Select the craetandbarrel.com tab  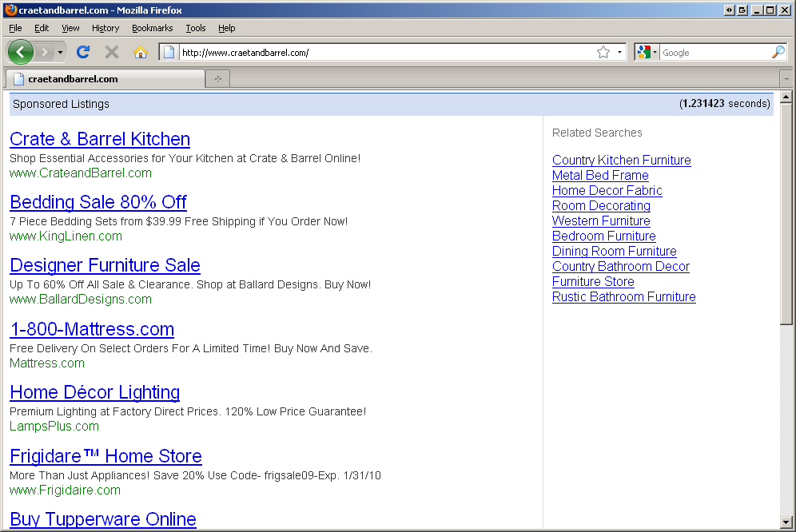[105, 79]
